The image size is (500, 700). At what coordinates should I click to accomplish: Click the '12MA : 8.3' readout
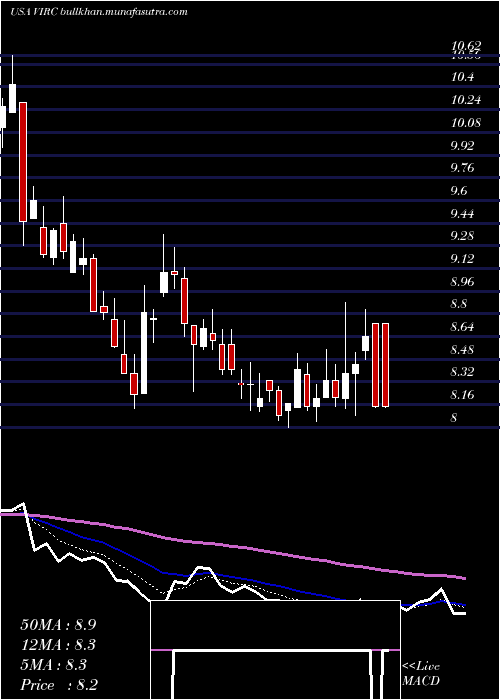coord(58,645)
